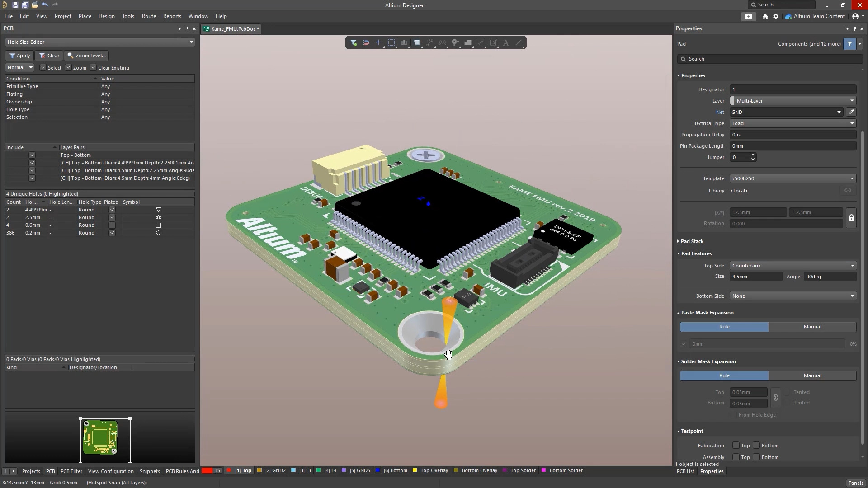Click the [2] GND2 layer color swatch
Viewport: 868px width, 488px height.
[259, 470]
